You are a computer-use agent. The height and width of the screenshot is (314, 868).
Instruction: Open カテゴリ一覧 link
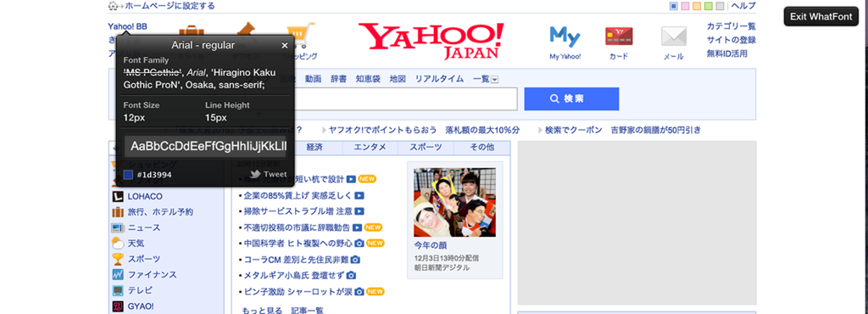tap(732, 26)
